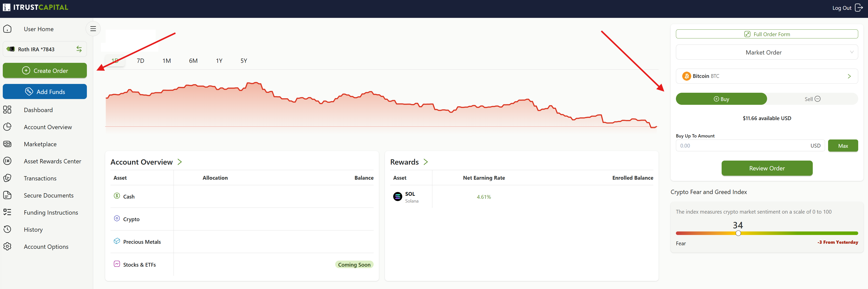This screenshot has height=289, width=868.
Task: Click the Roth IRA account badge icon
Action: tap(11, 49)
